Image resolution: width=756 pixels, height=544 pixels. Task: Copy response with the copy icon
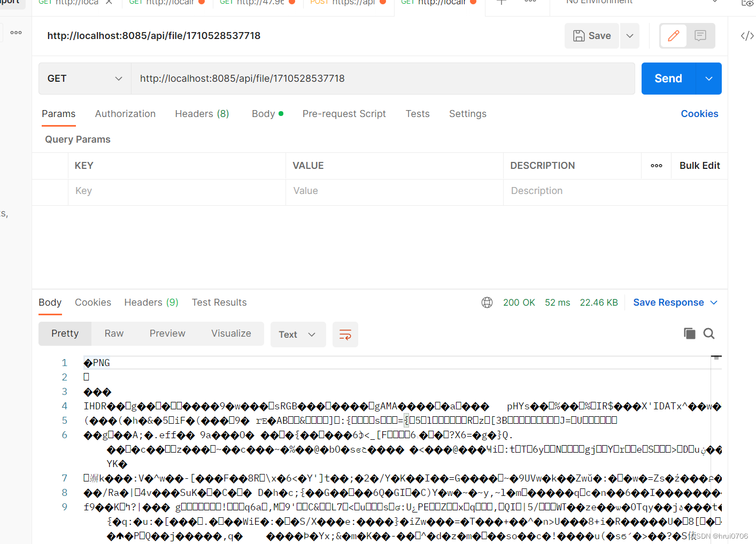(x=690, y=333)
